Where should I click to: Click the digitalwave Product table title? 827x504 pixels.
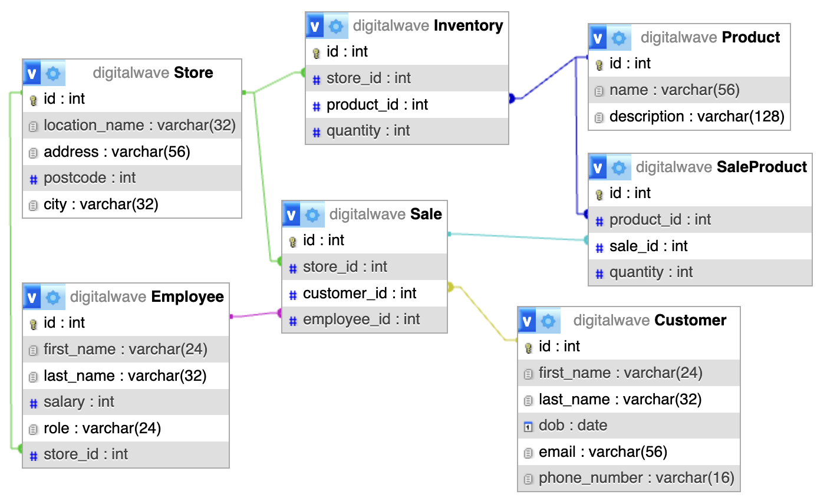[x=711, y=37]
